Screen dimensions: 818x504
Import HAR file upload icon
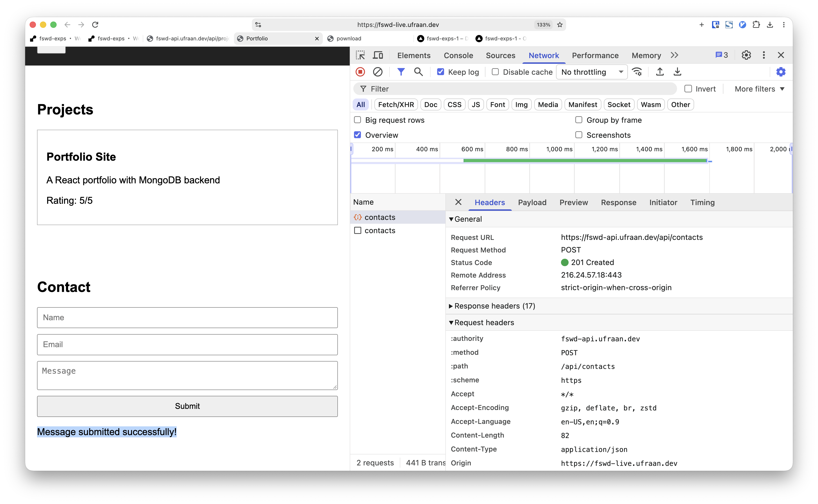660,72
